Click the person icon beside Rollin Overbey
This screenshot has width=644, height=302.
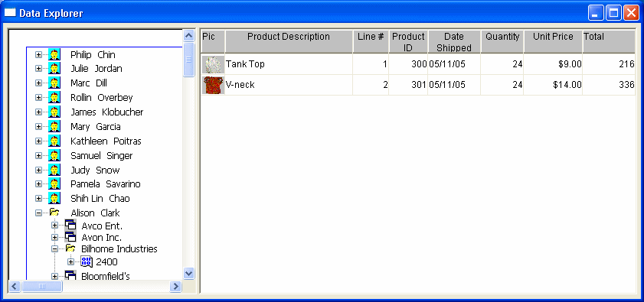[54, 98]
